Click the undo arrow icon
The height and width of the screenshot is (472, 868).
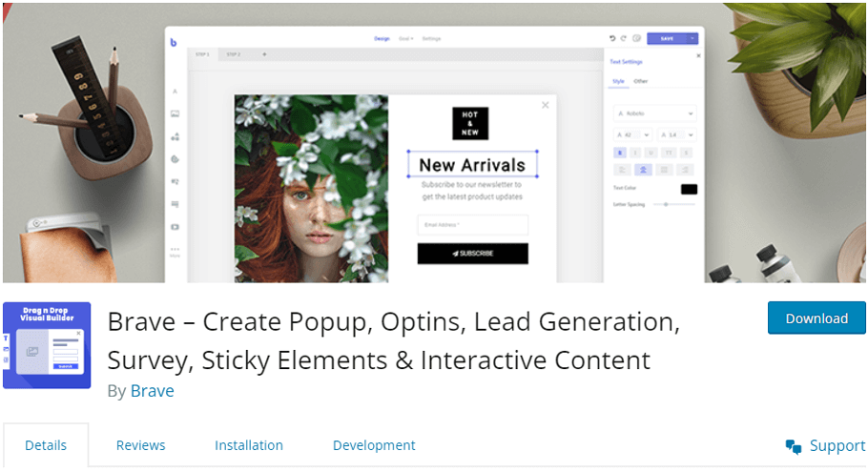(612, 39)
